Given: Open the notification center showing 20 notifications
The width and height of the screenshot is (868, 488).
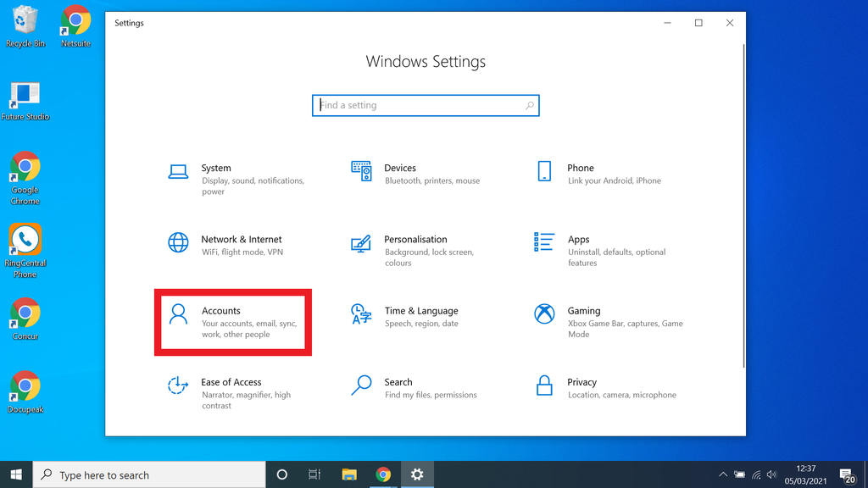Looking at the screenshot, I should [x=847, y=474].
